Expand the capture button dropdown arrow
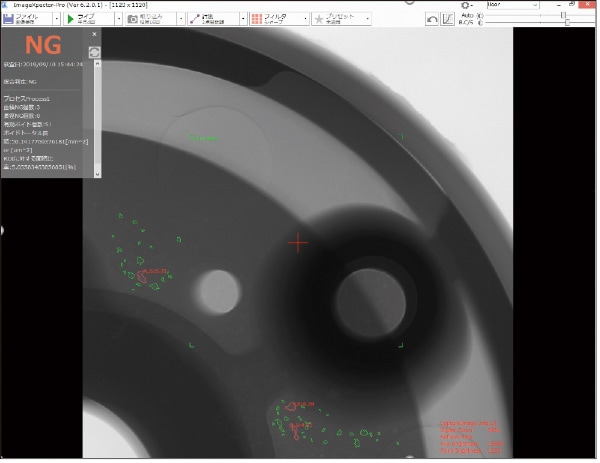 pos(181,19)
